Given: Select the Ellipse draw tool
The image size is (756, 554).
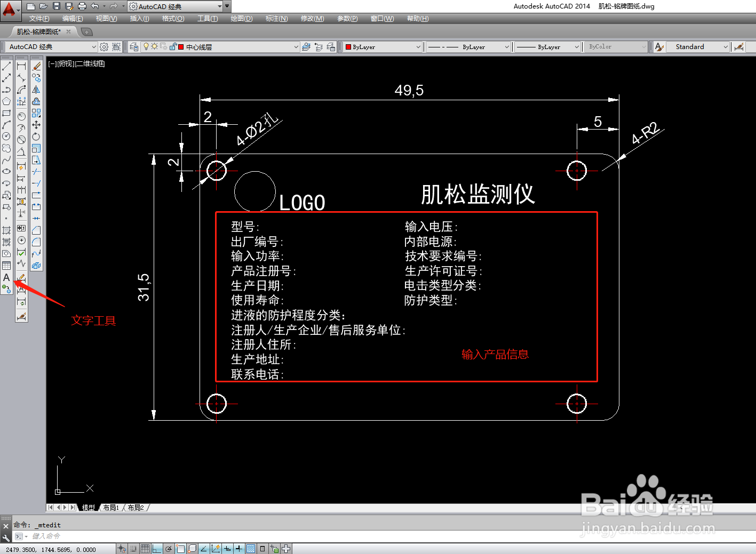Looking at the screenshot, I should (x=6, y=172).
